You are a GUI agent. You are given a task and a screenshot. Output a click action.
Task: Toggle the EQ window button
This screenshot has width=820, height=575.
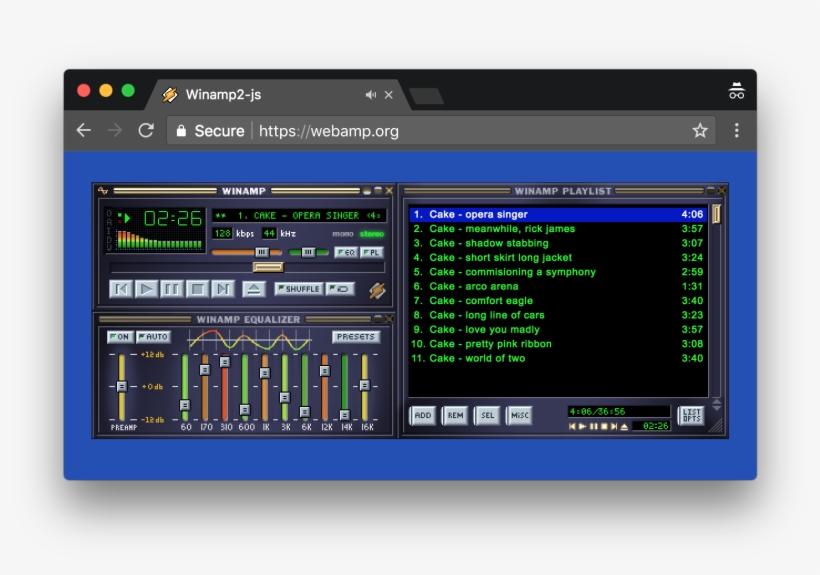[346, 252]
